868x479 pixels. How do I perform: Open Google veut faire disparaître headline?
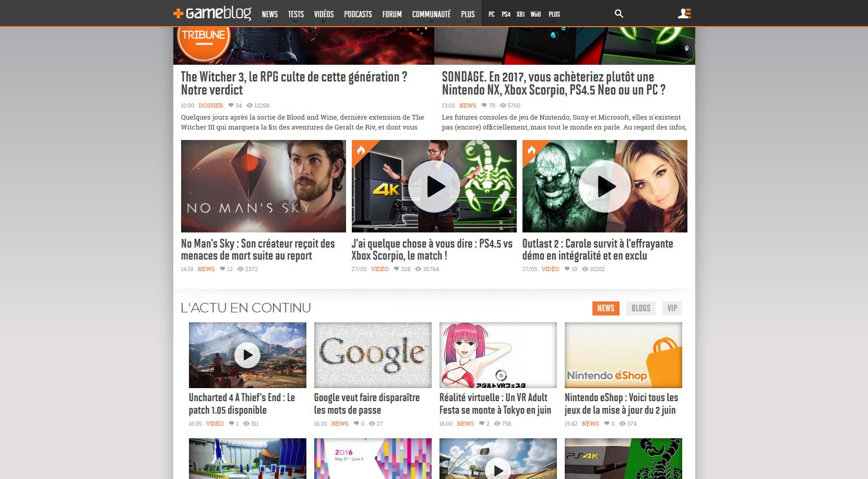click(367, 404)
